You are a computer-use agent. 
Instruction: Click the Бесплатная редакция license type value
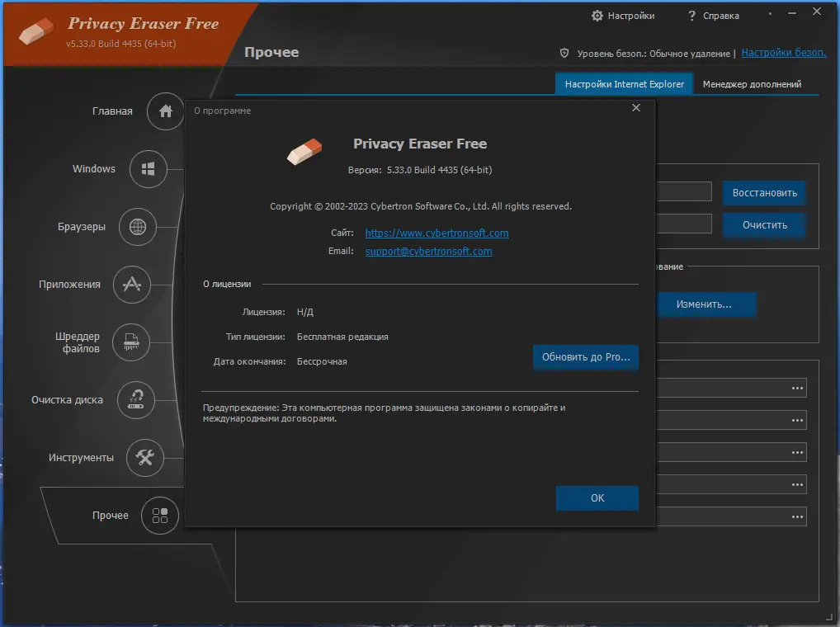click(x=343, y=337)
